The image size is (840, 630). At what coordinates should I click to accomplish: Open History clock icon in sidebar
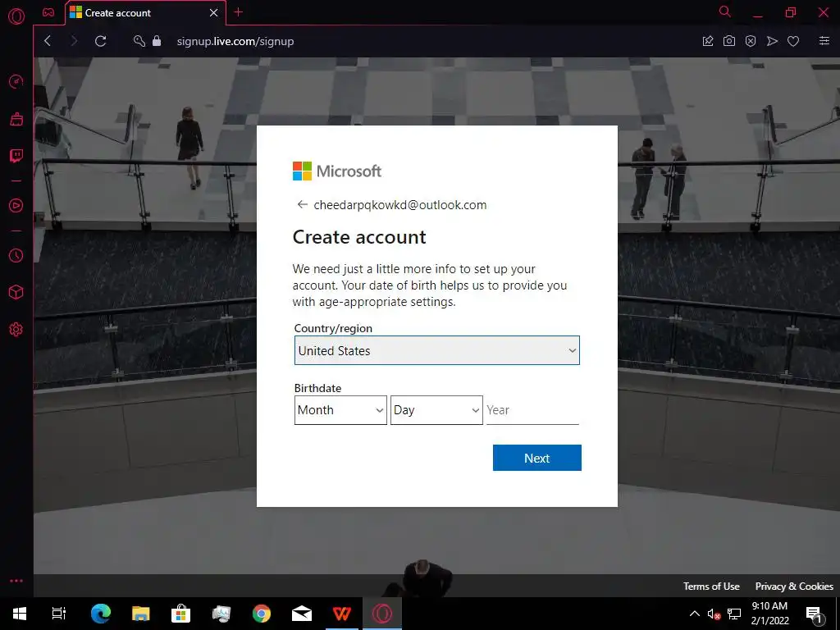(16, 256)
